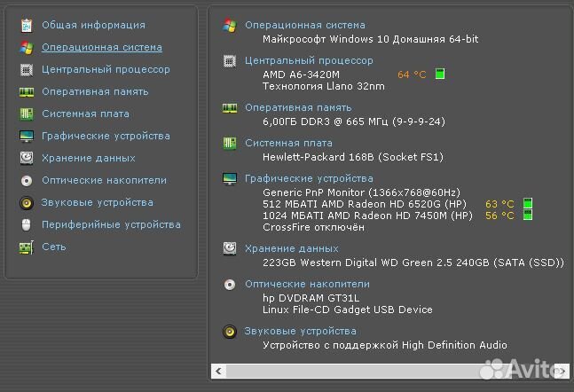Click the sidebar monitor graphics icon

click(27, 137)
